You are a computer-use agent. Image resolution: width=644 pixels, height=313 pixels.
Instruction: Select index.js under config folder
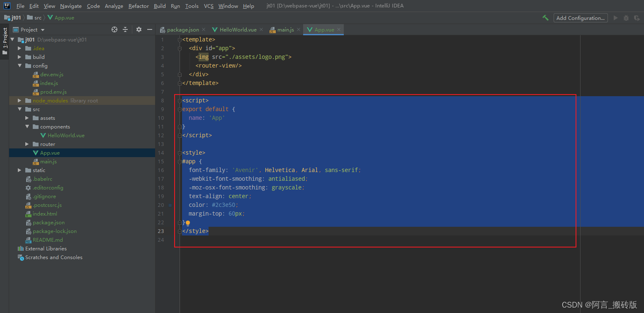(x=49, y=83)
